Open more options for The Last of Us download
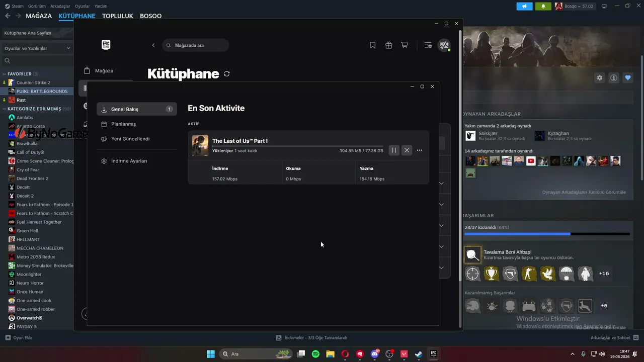Screen dimensions: 644x362 point(420,150)
